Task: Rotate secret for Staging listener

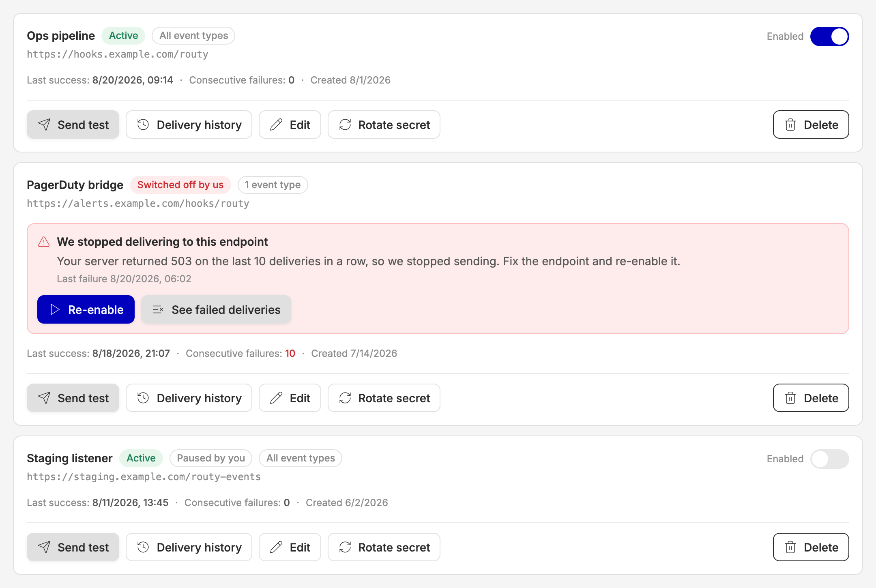Action: point(384,547)
